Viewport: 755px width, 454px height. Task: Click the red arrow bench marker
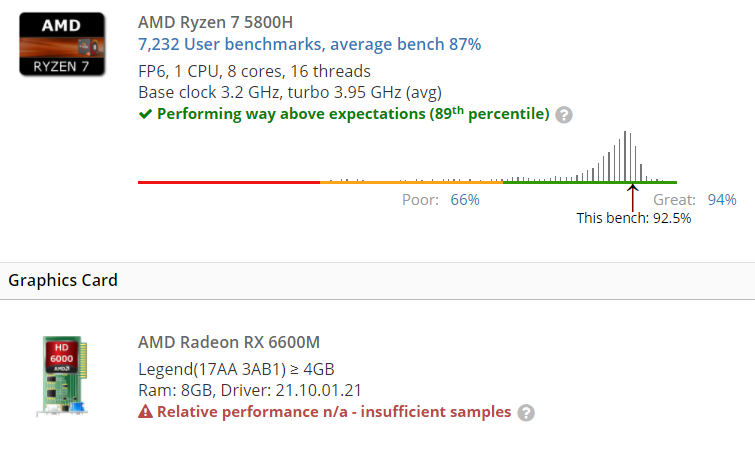coord(632,196)
